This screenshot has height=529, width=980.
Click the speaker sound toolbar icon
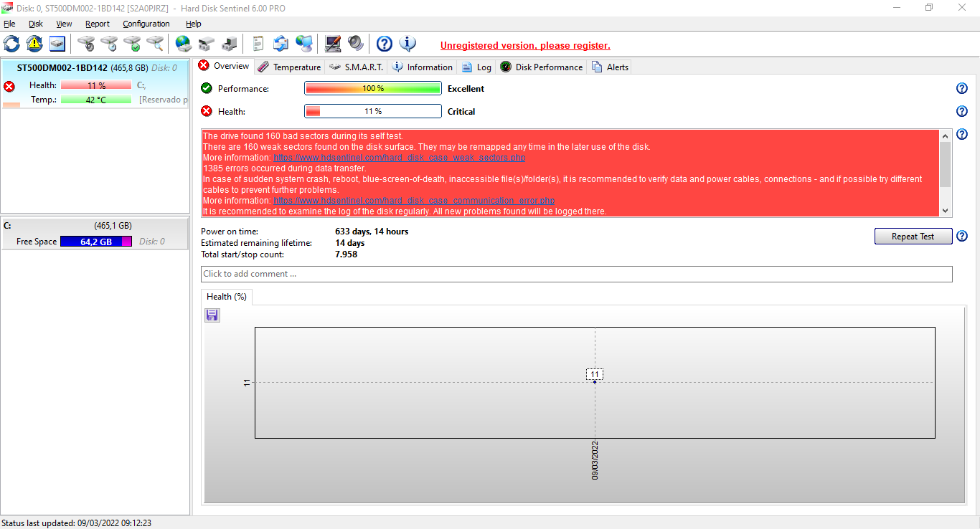[356, 44]
